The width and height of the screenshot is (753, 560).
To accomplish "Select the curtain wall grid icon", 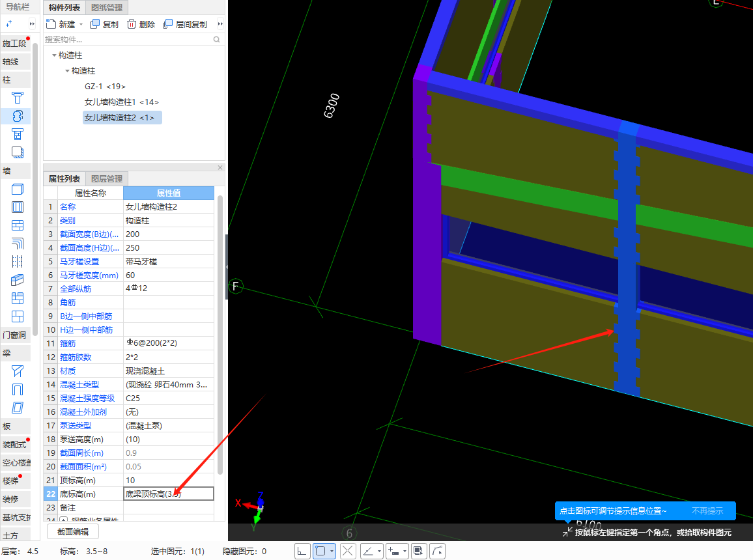I will pos(18,316).
